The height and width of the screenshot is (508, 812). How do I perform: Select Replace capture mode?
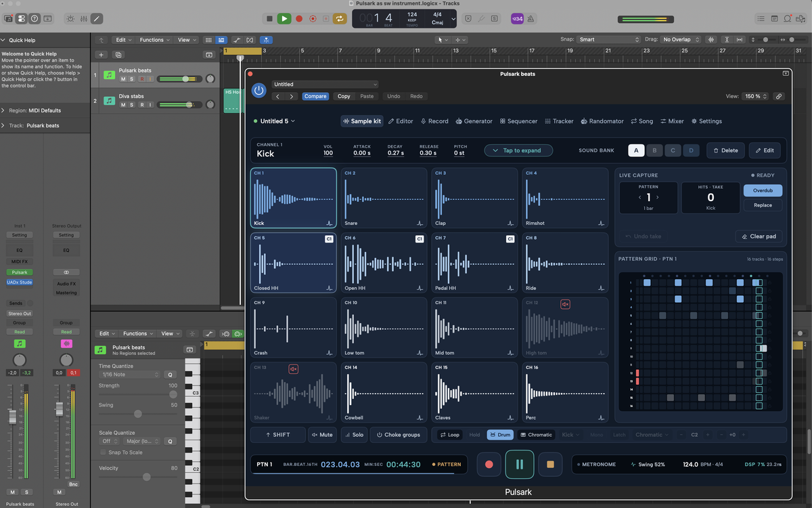pos(763,205)
